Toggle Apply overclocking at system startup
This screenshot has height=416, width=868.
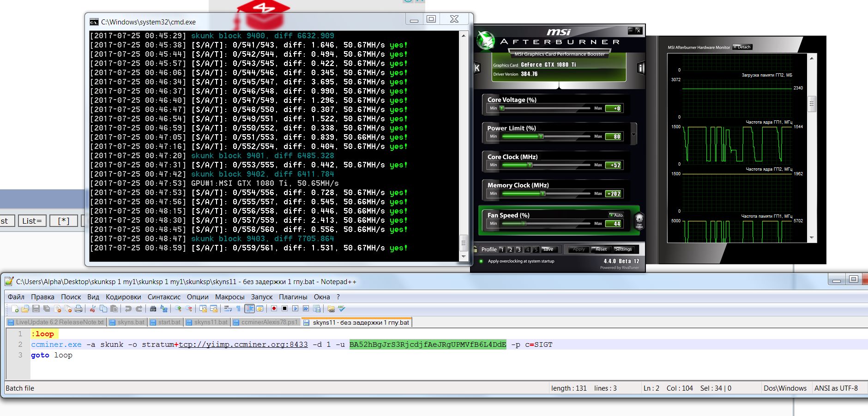(481, 261)
